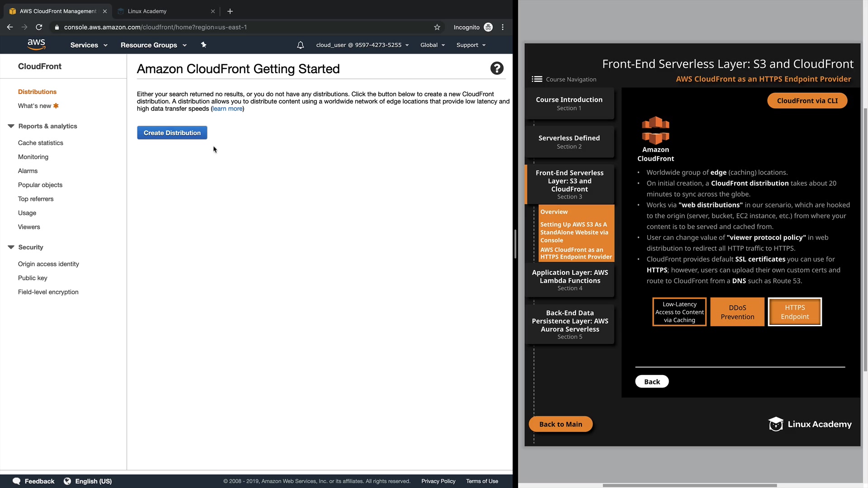
Task: Bookmark page with the star icon
Action: [437, 28]
